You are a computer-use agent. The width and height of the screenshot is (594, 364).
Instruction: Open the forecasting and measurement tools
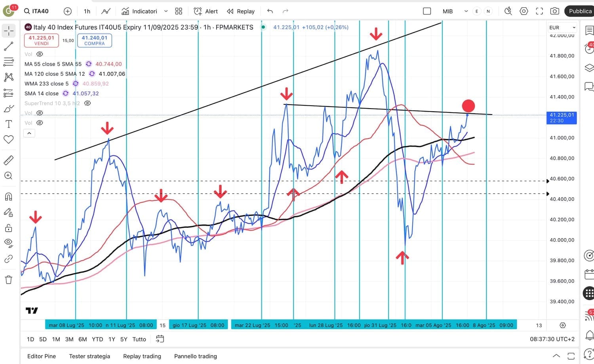[9, 93]
